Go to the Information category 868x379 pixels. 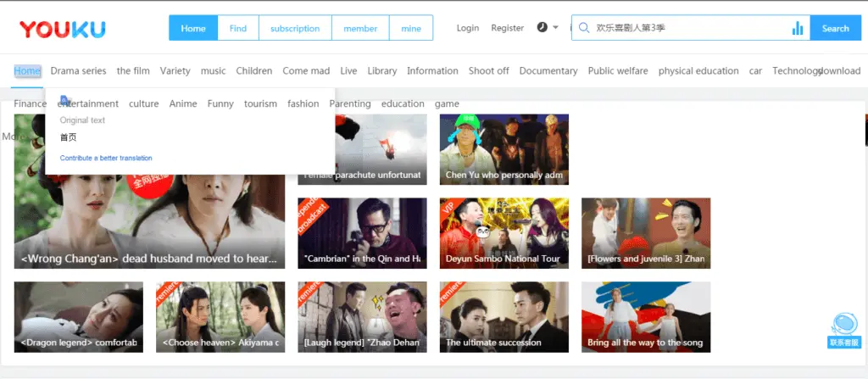coord(432,71)
